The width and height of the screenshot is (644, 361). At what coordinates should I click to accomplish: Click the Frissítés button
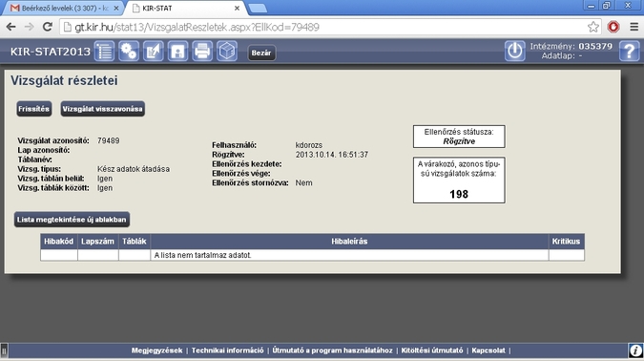click(x=33, y=109)
